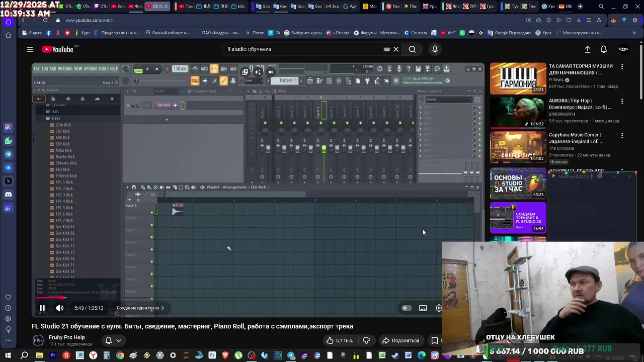Open Discord in the Opera sidebar
644x362 pixels.
(8, 195)
